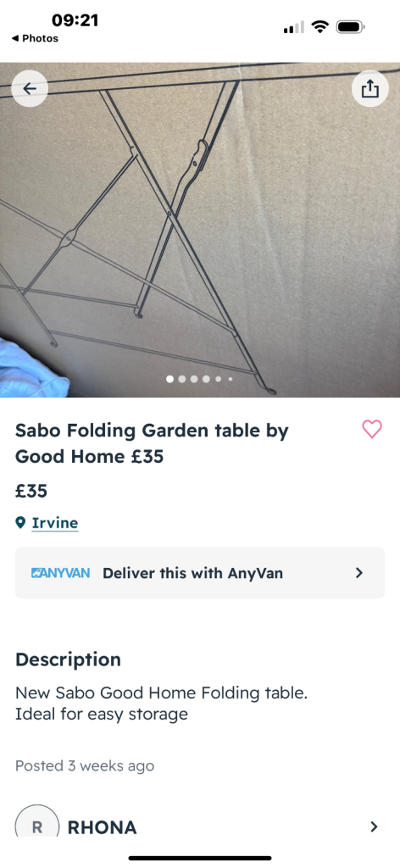Open seller profile named RHONA

click(102, 827)
